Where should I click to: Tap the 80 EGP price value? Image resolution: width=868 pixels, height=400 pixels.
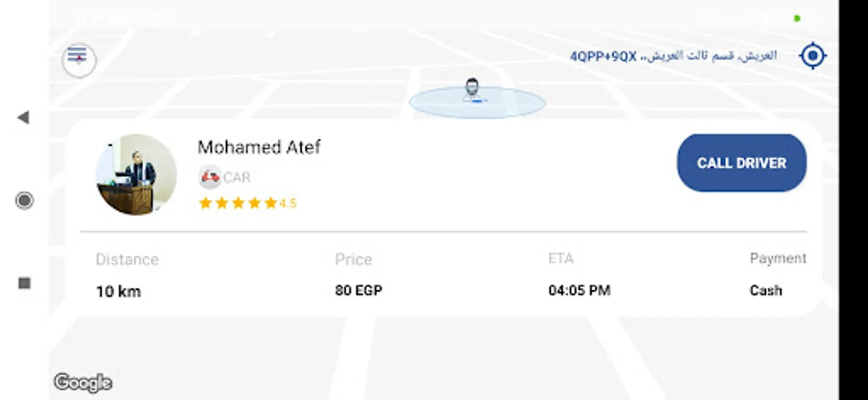358,291
